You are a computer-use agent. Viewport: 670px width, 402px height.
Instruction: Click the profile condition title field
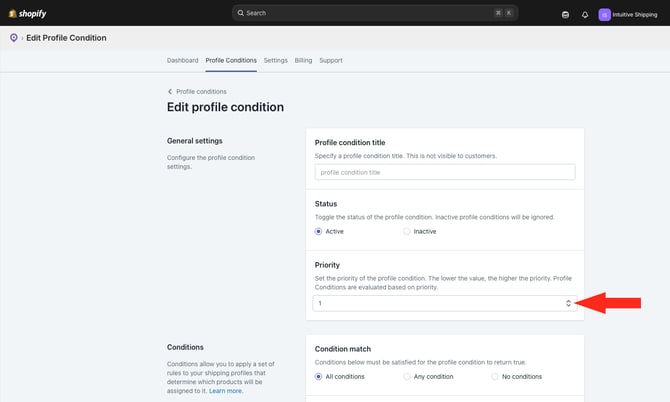[x=445, y=172]
